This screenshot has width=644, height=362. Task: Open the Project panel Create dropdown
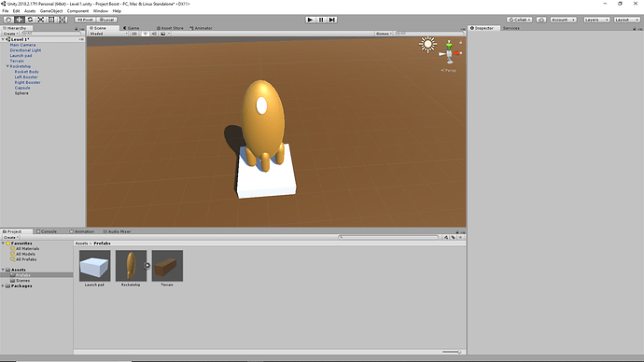(x=10, y=237)
